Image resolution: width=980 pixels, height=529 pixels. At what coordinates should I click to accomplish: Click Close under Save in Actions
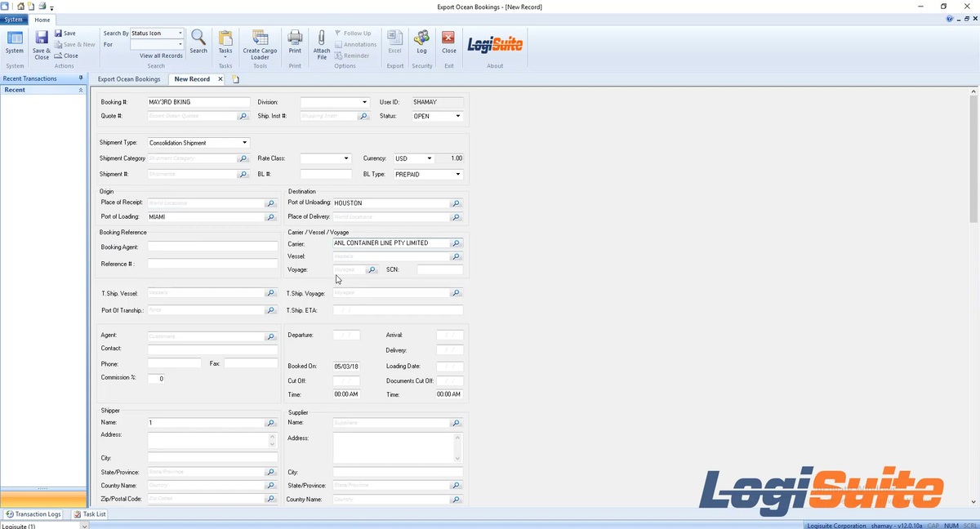click(x=66, y=56)
